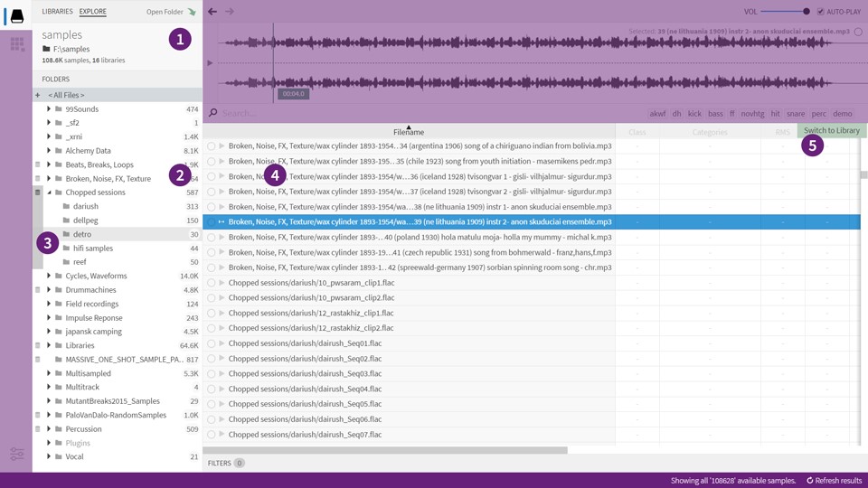Play the dairush_Seq01.flac sample
The image size is (868, 488).
click(x=222, y=343)
